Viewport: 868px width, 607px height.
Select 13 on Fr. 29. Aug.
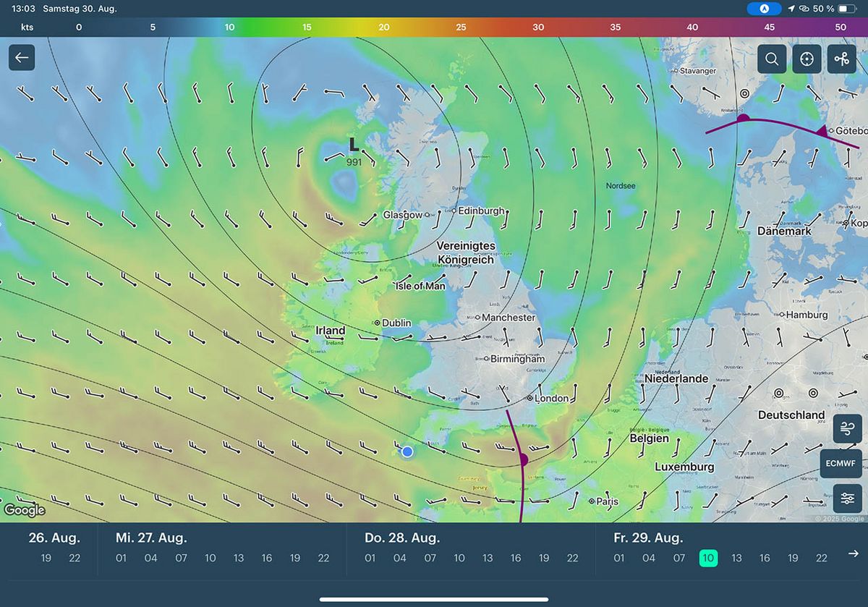[736, 558]
